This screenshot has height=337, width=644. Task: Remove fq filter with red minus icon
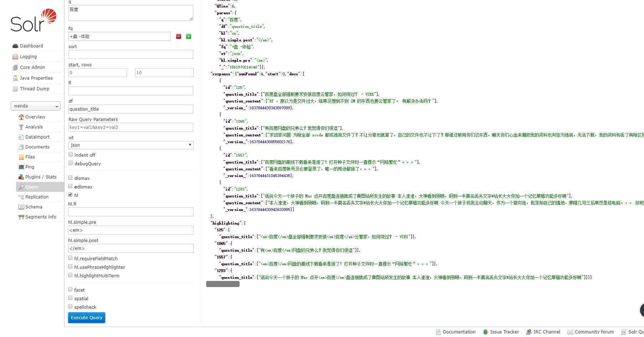coord(179,36)
